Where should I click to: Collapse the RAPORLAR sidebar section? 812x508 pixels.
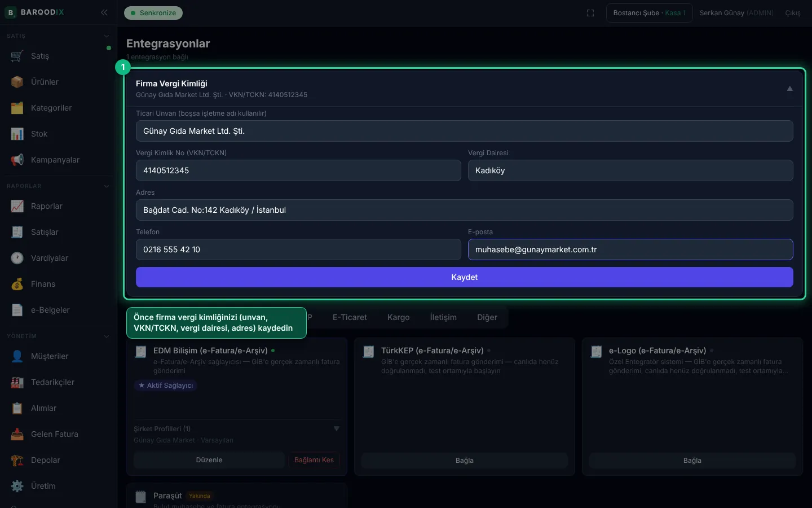(x=107, y=186)
